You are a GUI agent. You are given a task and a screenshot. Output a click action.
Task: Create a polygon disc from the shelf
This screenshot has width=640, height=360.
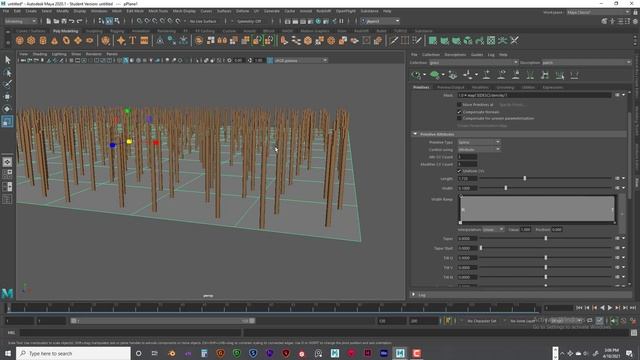coord(90,40)
